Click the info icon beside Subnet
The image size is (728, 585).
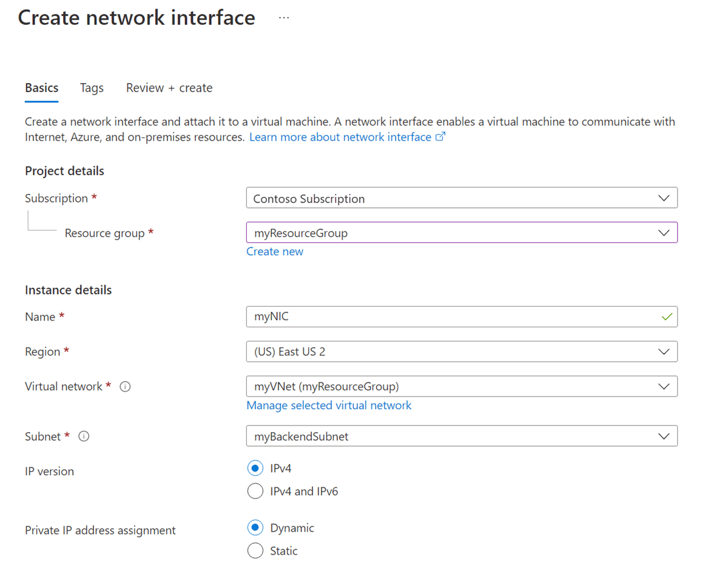pyautogui.click(x=84, y=436)
